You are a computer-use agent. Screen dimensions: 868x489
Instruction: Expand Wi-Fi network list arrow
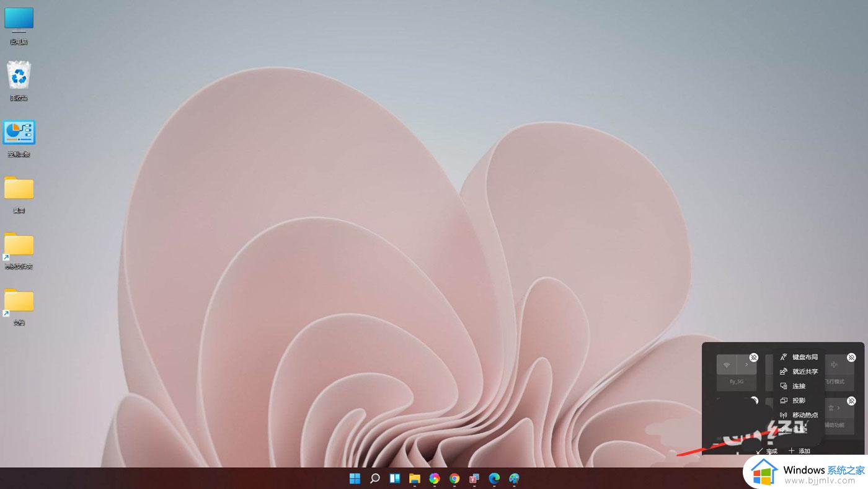click(x=746, y=365)
